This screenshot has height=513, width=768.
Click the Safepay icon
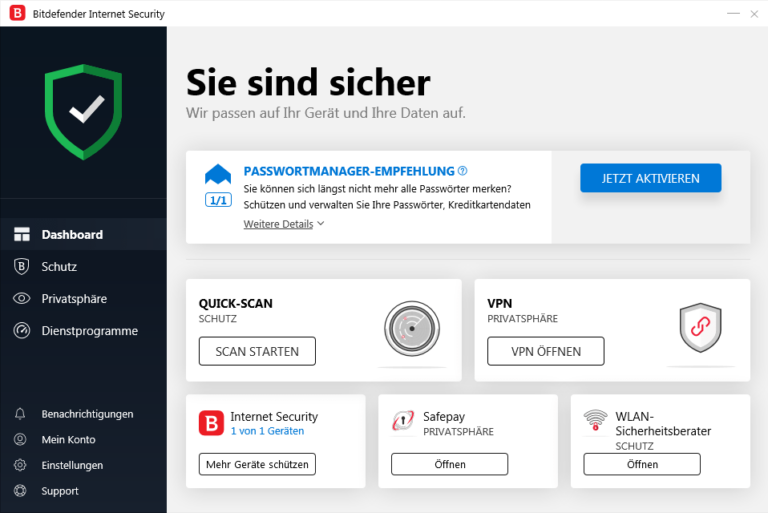pos(403,421)
